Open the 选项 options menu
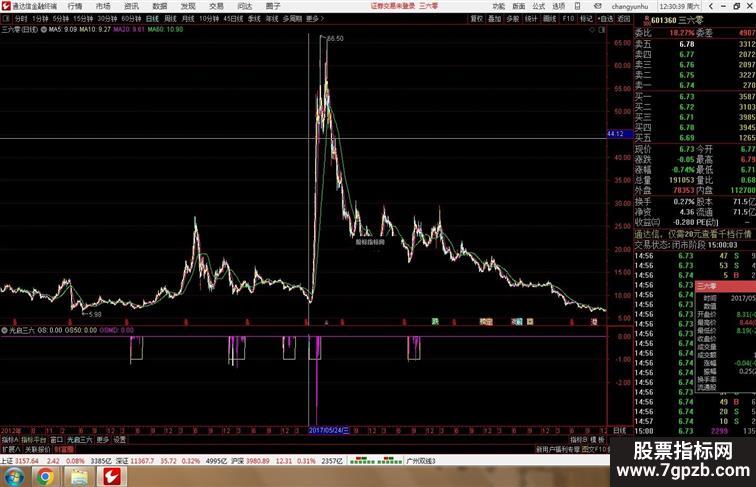The height and width of the screenshot is (487, 756). 558,6
